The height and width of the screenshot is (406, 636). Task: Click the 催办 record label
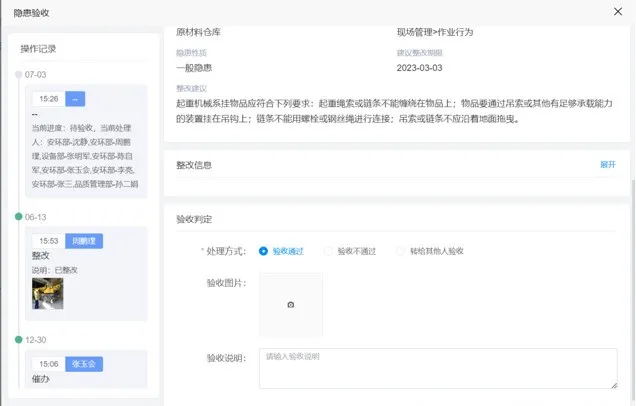pos(41,379)
